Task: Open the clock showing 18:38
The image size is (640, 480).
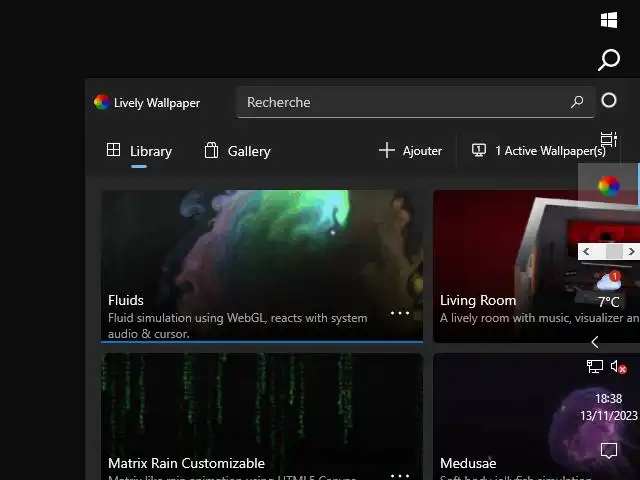Action: coord(608,399)
